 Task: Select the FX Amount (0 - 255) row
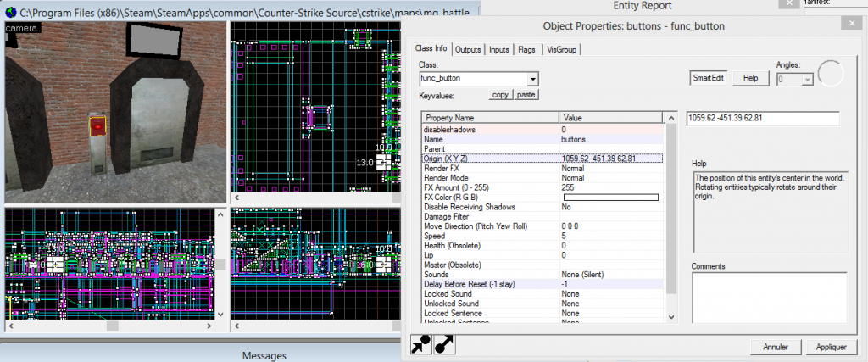coord(542,187)
